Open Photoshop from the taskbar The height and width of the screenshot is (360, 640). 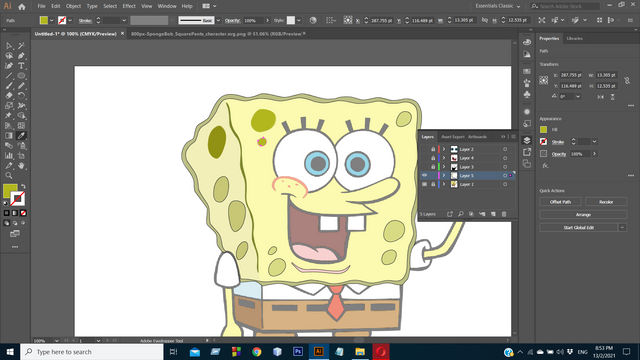tap(298, 351)
